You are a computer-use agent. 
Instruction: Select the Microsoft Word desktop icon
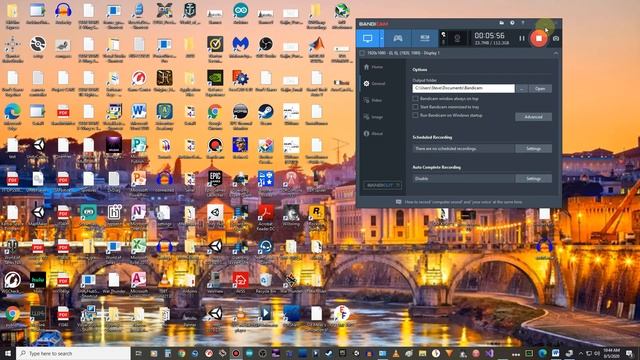pyautogui.click(x=139, y=116)
